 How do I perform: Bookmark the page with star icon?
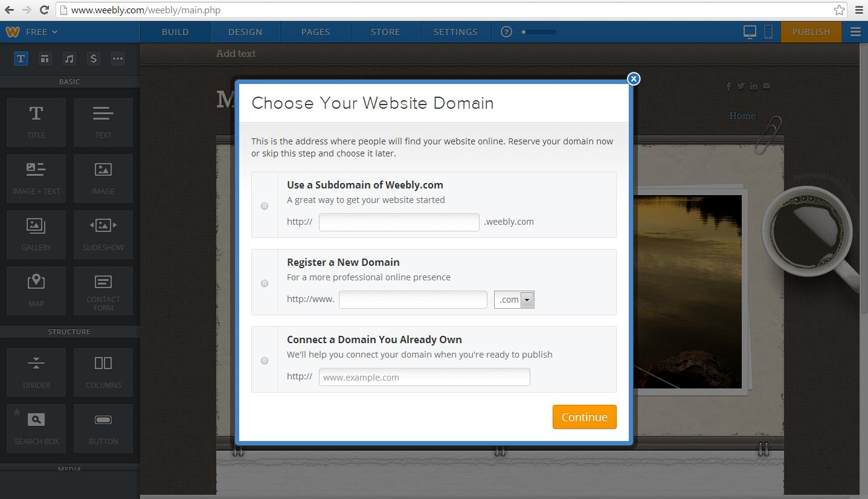coord(839,10)
